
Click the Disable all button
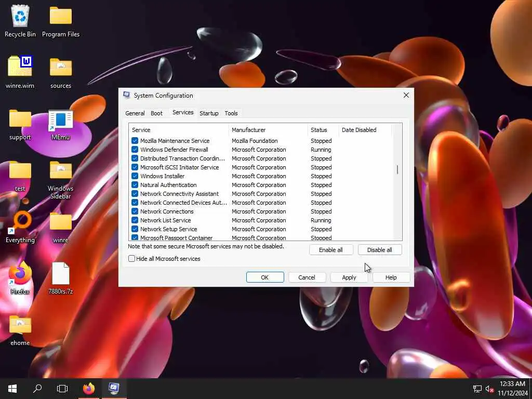380,250
